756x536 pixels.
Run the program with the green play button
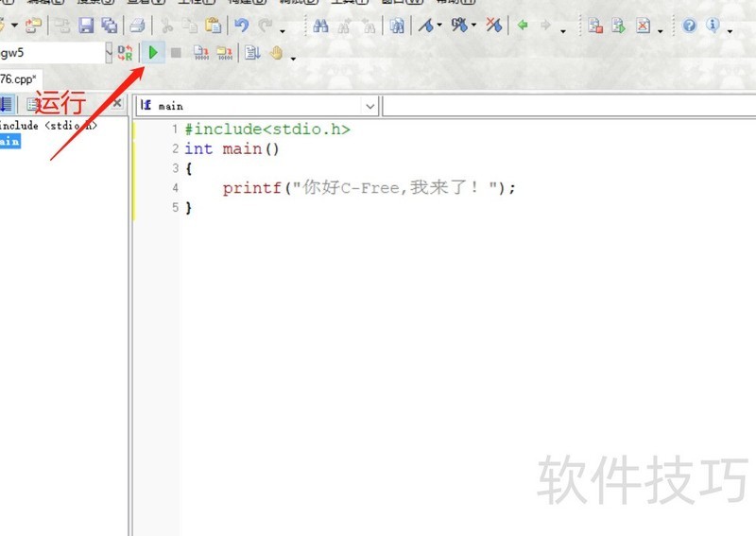[x=153, y=52]
